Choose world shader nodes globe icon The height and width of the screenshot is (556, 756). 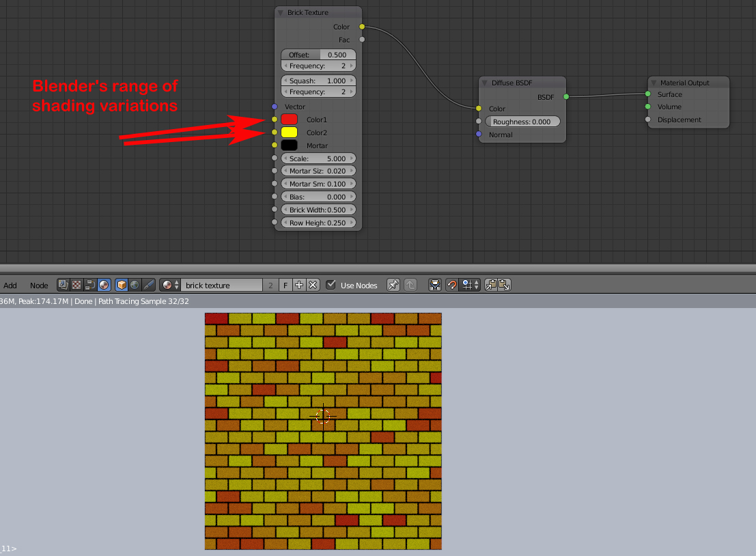(135, 285)
